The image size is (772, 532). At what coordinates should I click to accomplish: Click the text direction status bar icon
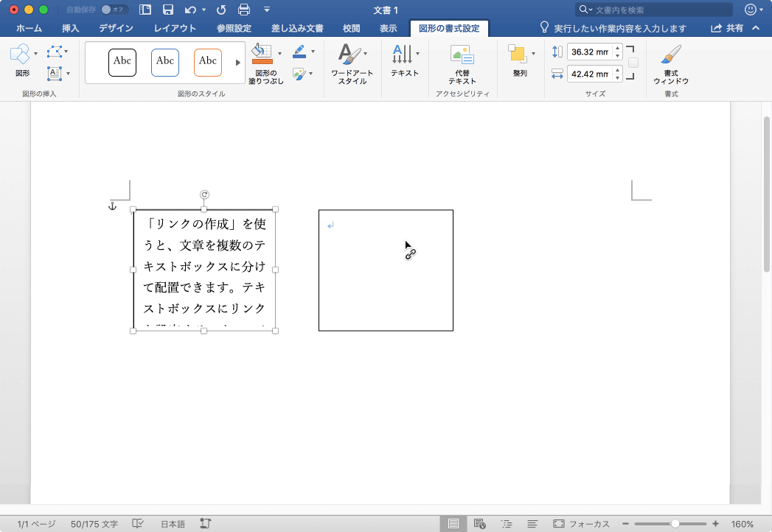205,524
